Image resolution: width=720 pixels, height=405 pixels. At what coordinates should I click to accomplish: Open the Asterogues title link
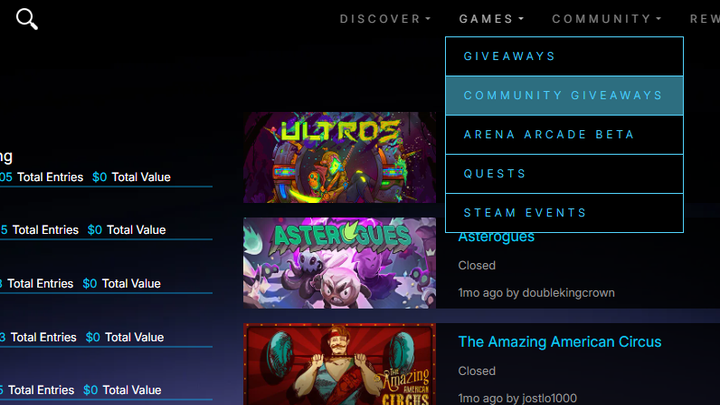pos(496,237)
